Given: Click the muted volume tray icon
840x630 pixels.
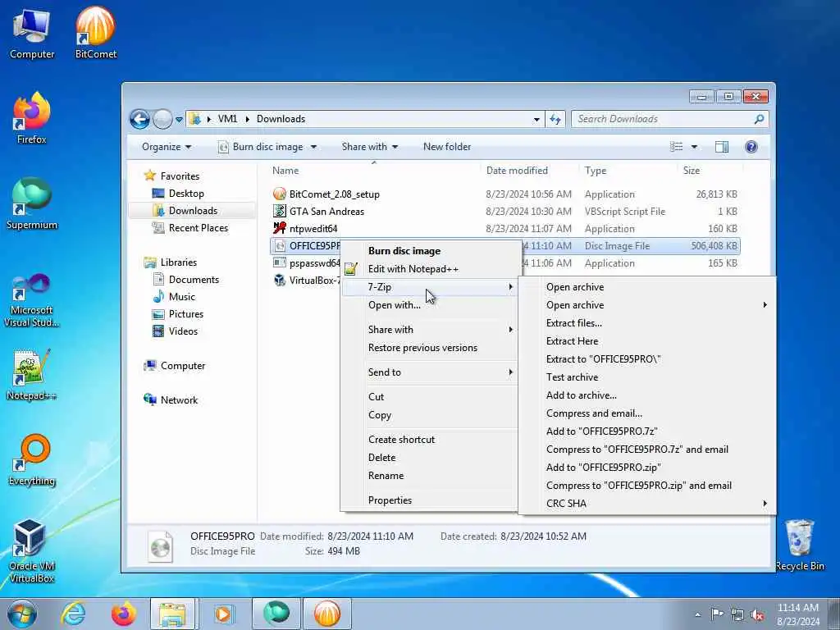Looking at the screenshot, I should click(757, 615).
